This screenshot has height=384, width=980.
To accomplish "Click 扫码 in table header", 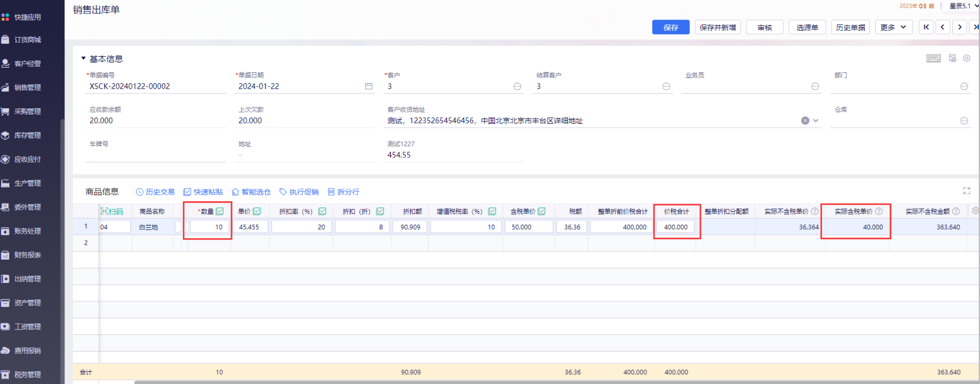I will point(112,212).
